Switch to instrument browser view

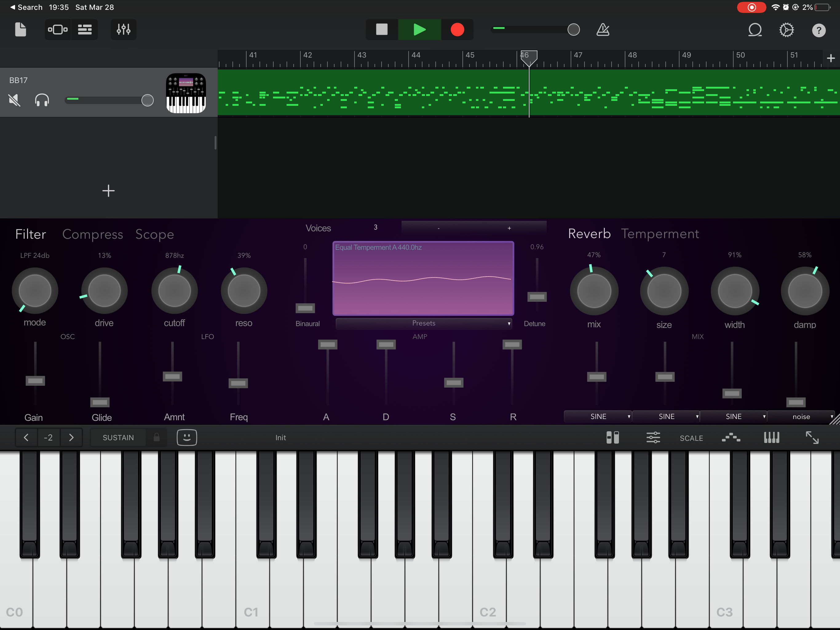[x=58, y=29]
